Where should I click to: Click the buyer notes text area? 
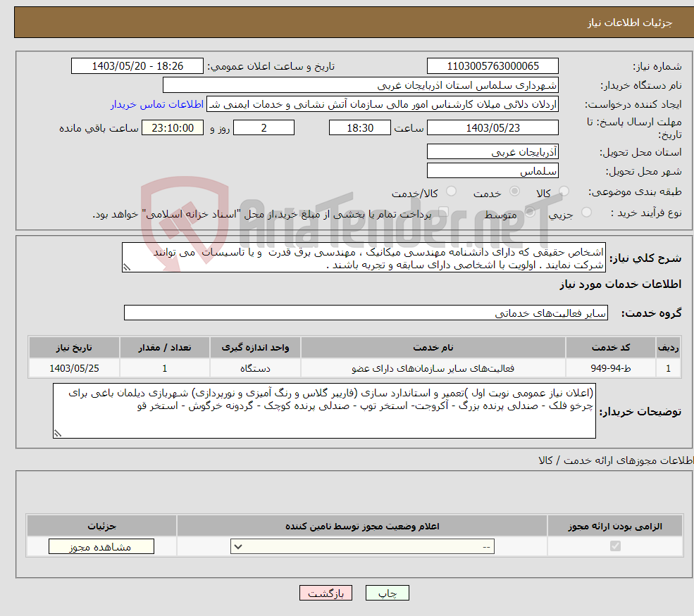[x=324, y=411]
